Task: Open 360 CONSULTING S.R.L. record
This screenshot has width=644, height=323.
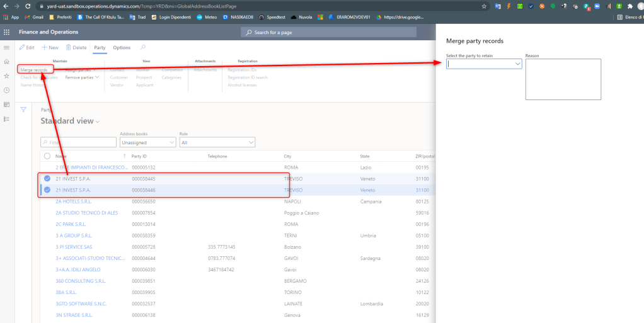Action: pos(81,281)
